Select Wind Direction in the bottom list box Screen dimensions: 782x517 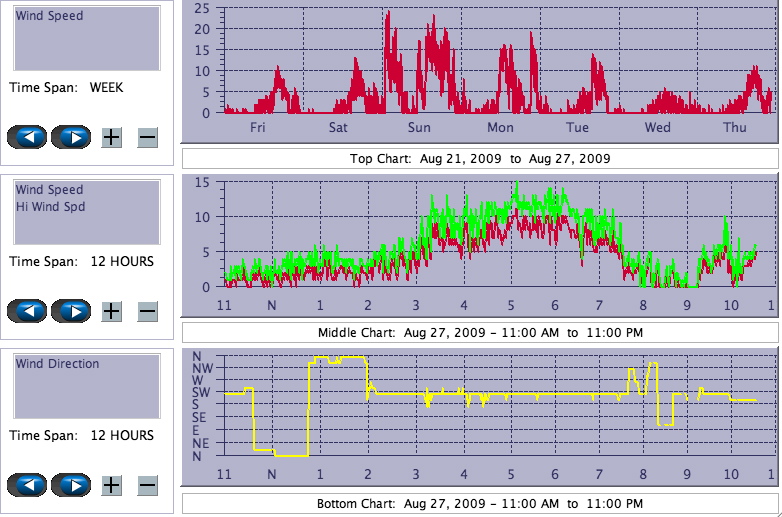(x=57, y=364)
